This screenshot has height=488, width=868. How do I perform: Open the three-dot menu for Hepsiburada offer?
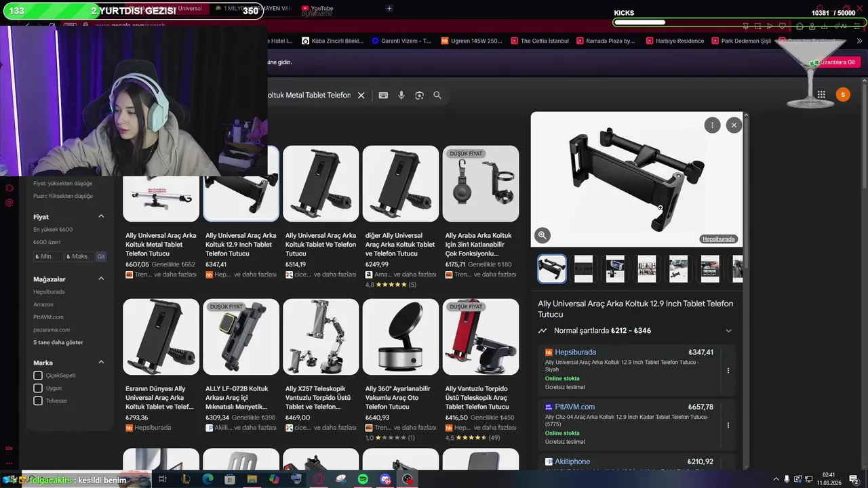[728, 371]
